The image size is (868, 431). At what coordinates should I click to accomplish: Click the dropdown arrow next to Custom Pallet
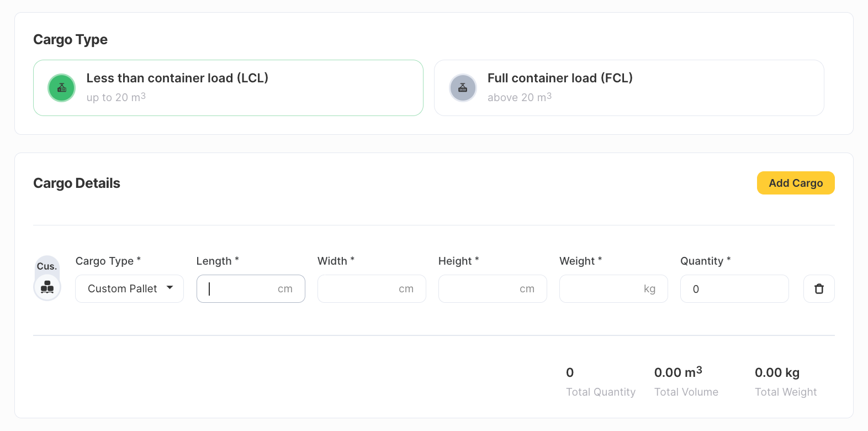click(170, 288)
